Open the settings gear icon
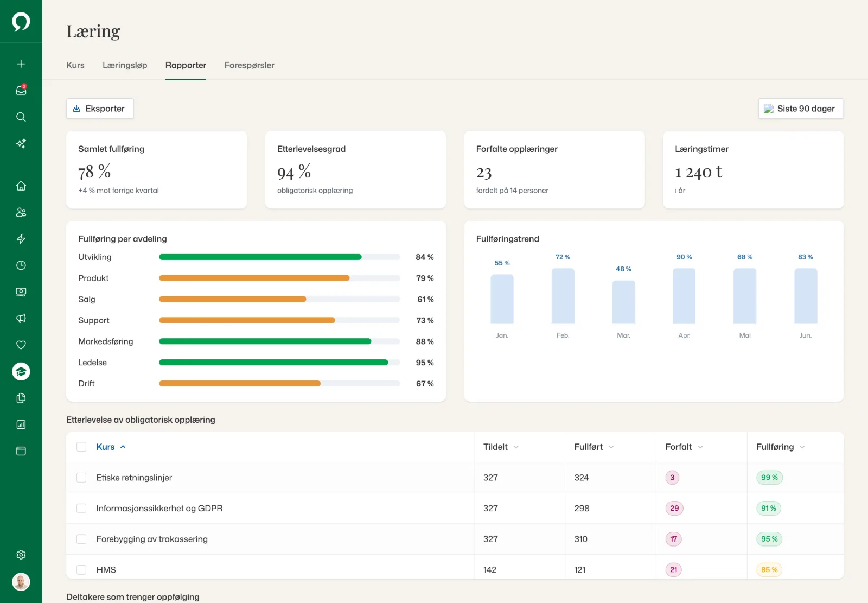The image size is (868, 603). [x=21, y=555]
